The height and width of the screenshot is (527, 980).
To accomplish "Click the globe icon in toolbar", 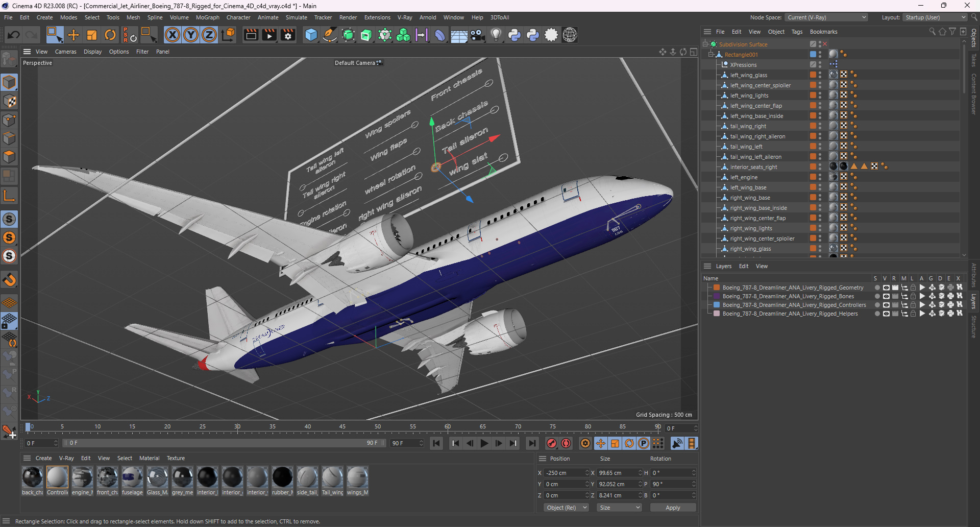I will pos(570,35).
